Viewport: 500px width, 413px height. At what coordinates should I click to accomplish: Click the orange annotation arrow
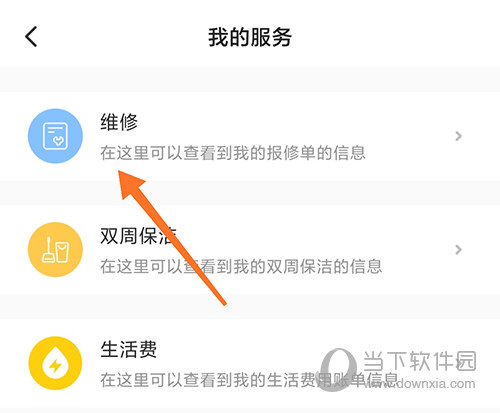(172, 237)
